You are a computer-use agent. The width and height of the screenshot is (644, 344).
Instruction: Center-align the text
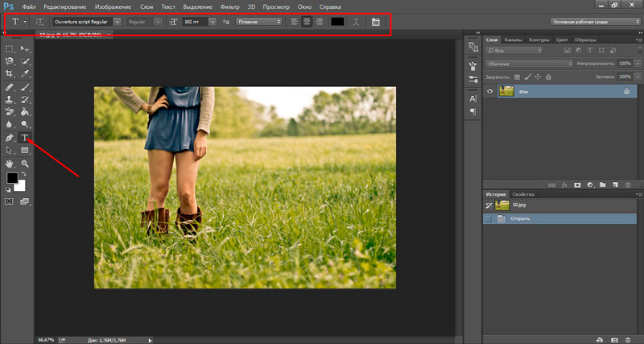click(307, 22)
